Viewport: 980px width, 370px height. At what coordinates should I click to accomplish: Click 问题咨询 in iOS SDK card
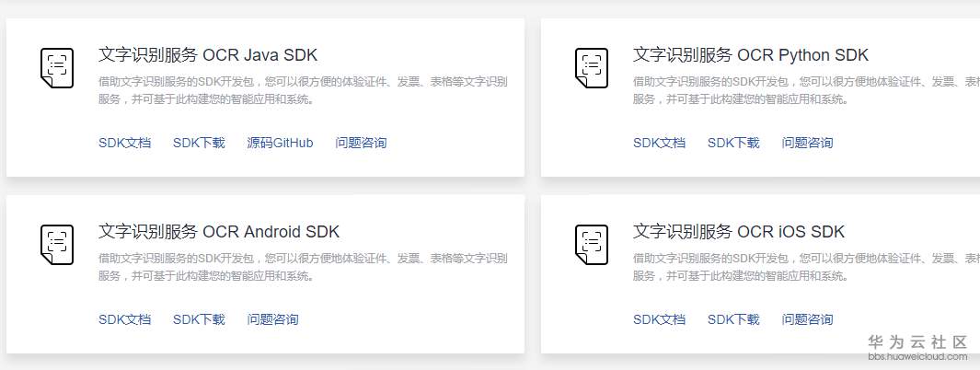(808, 320)
